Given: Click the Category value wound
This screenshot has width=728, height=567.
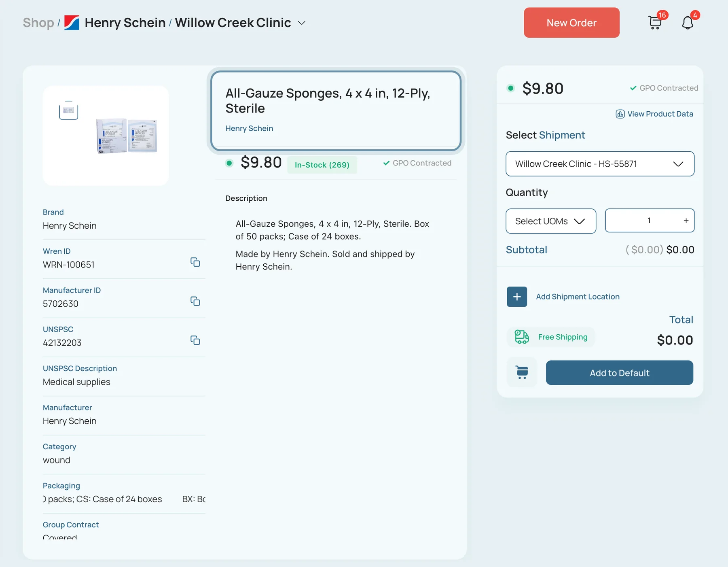Looking at the screenshot, I should point(57,460).
